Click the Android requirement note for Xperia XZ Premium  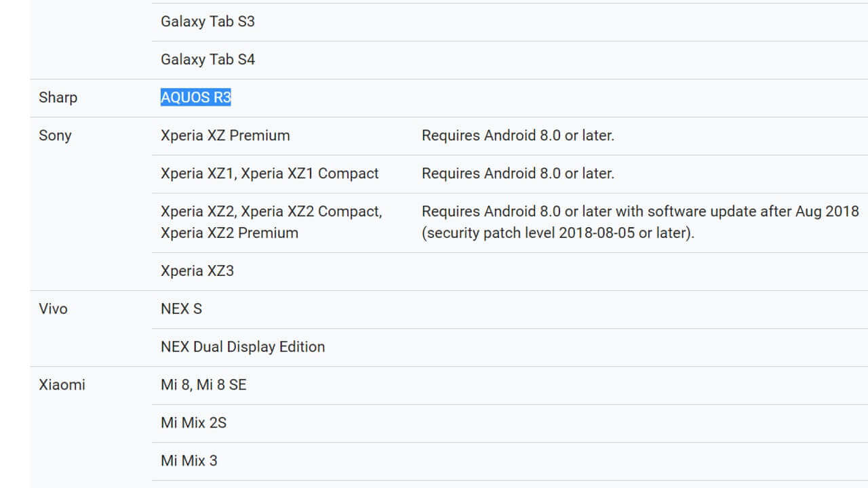pos(518,136)
